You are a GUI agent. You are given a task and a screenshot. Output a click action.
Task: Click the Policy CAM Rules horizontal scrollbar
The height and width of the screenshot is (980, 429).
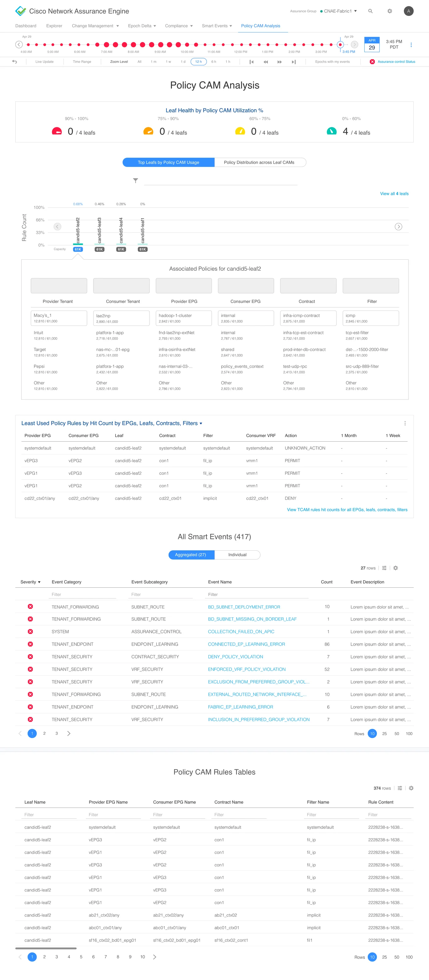[x=46, y=948]
